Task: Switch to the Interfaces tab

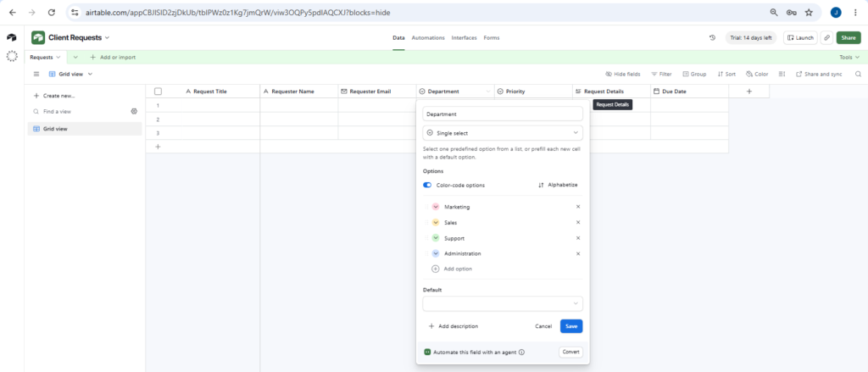Action: pyautogui.click(x=464, y=37)
